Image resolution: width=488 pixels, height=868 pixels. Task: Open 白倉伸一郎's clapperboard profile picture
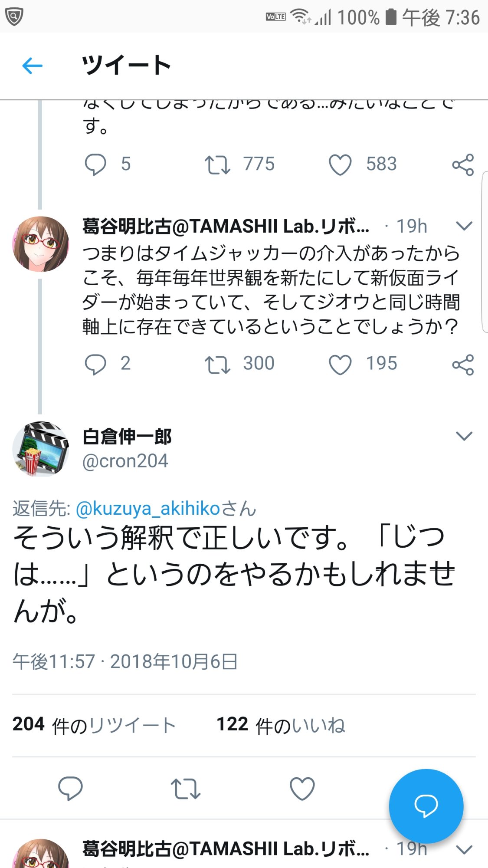[41, 449]
